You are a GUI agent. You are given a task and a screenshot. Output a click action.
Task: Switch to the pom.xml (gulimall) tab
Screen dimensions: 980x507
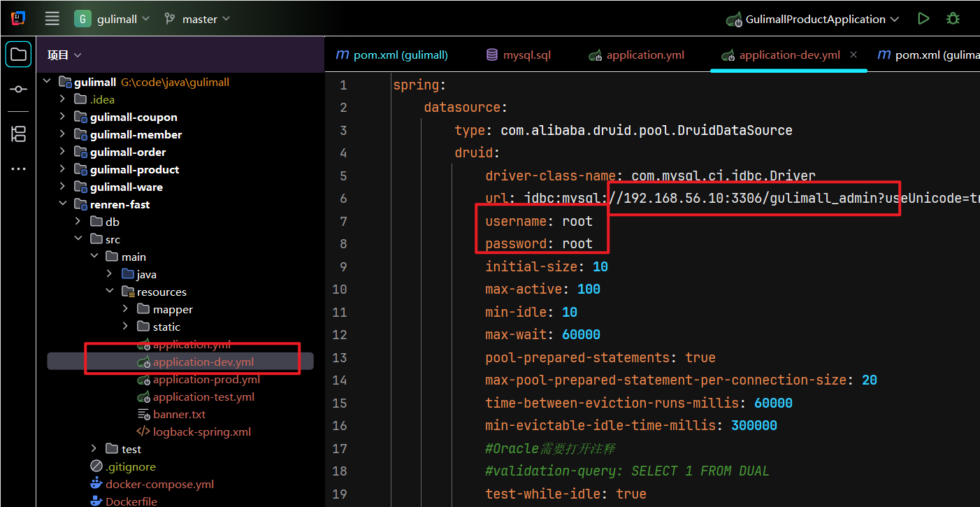(391, 55)
